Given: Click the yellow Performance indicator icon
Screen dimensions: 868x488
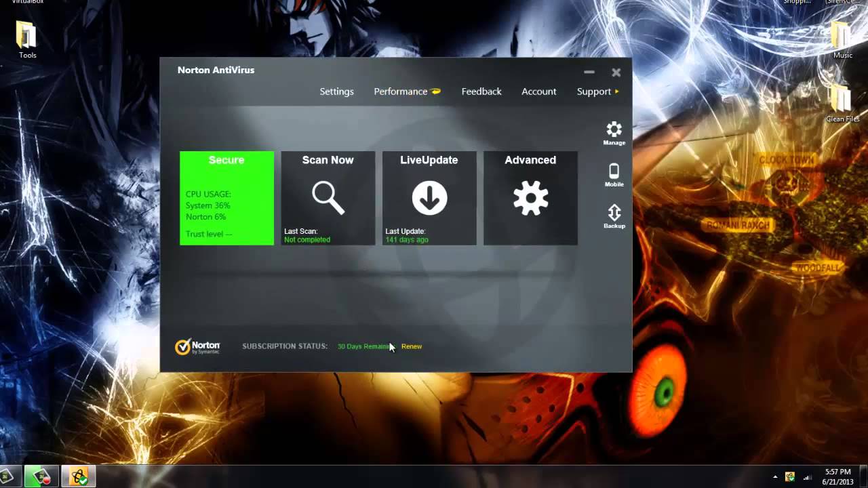Looking at the screenshot, I should [436, 91].
